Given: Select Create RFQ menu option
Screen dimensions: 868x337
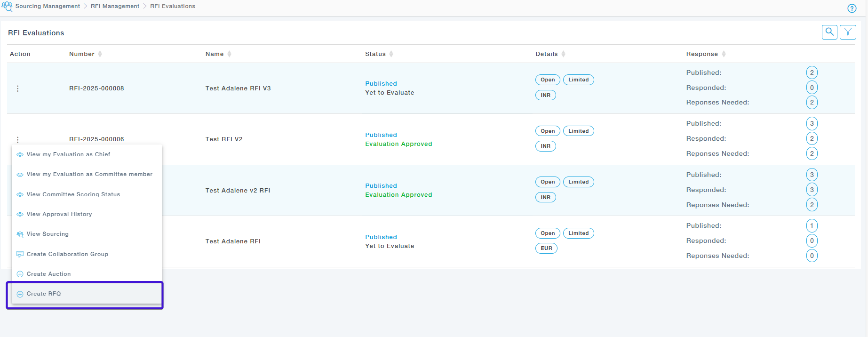Looking at the screenshot, I should (x=44, y=294).
